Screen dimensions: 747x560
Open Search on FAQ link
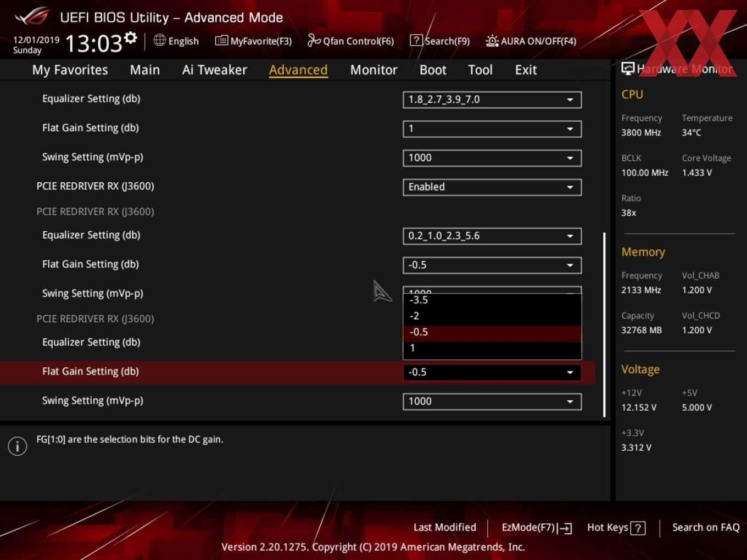pos(706,528)
